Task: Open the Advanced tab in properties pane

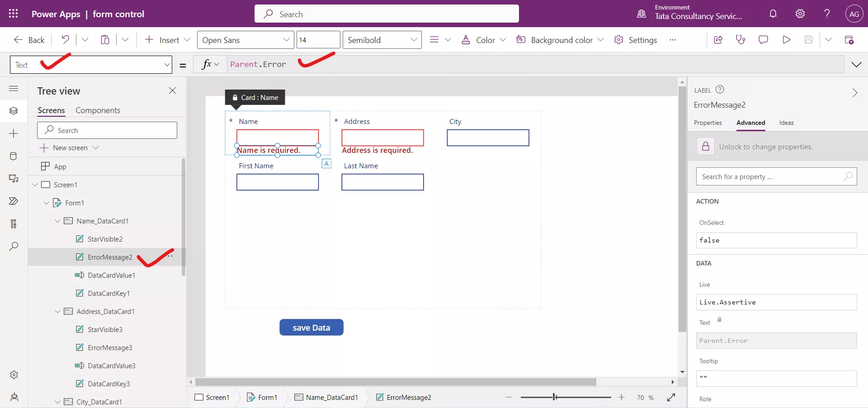Action: coord(750,123)
